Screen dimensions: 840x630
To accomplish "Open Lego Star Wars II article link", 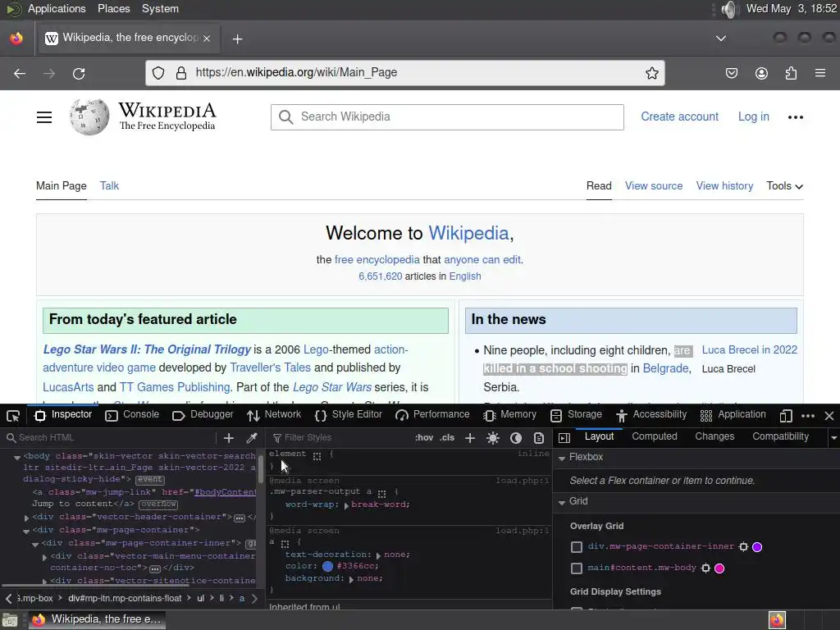I will click(x=147, y=349).
